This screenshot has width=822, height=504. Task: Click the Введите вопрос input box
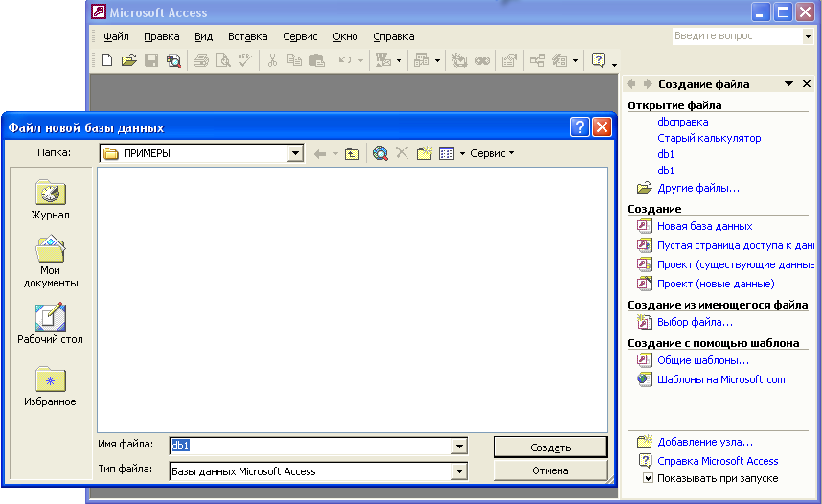[x=738, y=36]
